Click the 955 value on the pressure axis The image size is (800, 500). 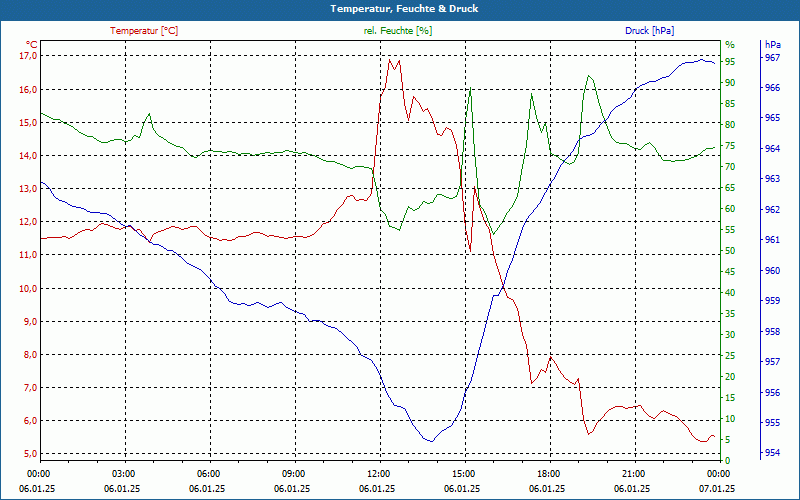tap(772, 422)
